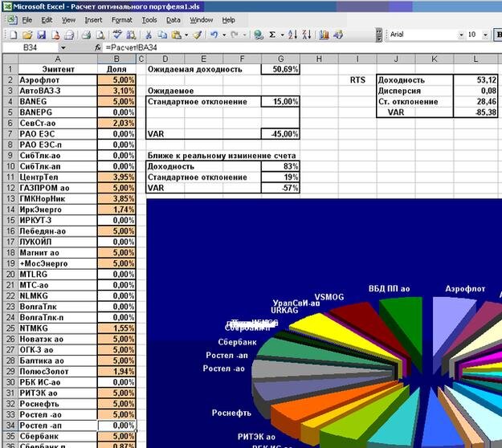Select expected return cell 50,69%
The image size is (502, 448).
click(x=280, y=69)
